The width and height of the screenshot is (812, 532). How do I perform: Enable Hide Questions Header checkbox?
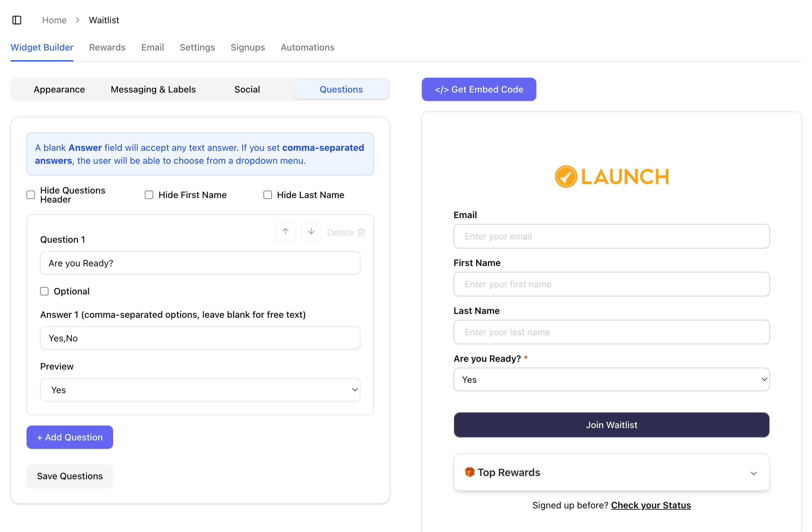pyautogui.click(x=31, y=195)
